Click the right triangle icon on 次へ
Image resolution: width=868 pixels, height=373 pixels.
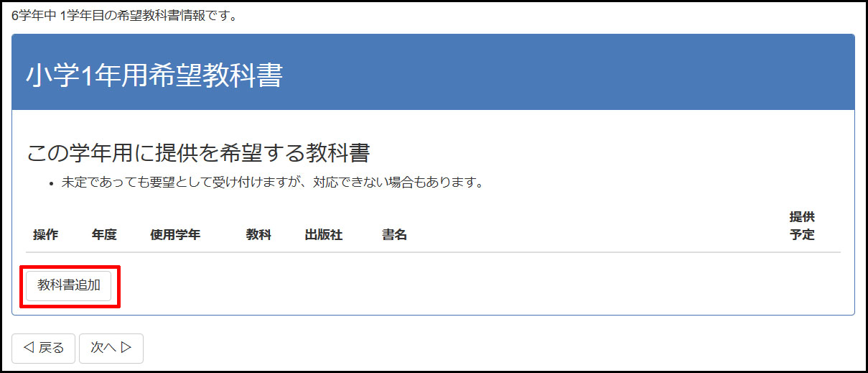pos(126,348)
